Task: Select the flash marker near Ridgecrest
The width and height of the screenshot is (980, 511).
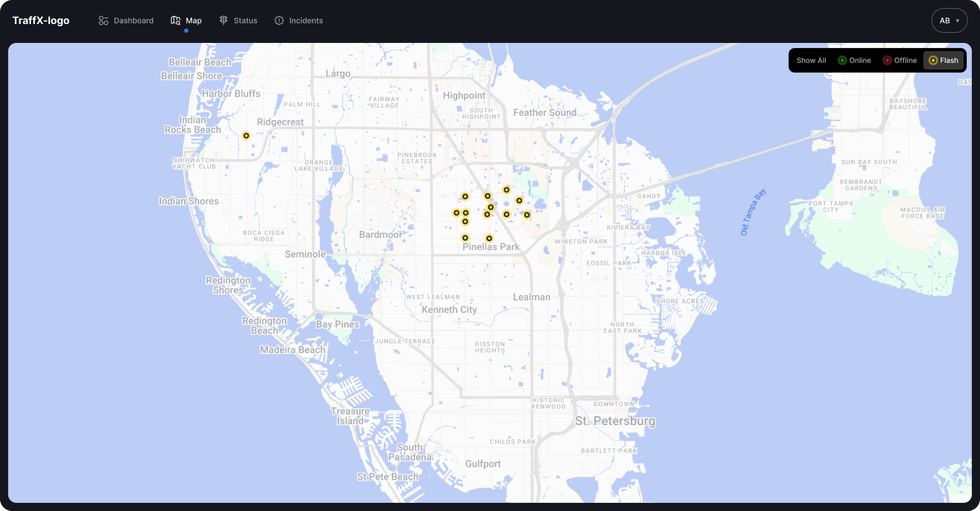Action: coord(246,135)
